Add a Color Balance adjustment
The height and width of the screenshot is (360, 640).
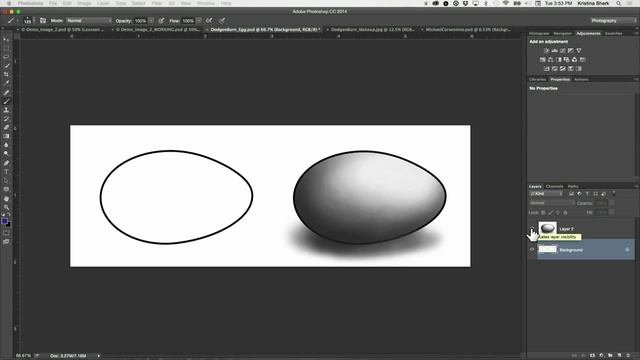pos(551,60)
